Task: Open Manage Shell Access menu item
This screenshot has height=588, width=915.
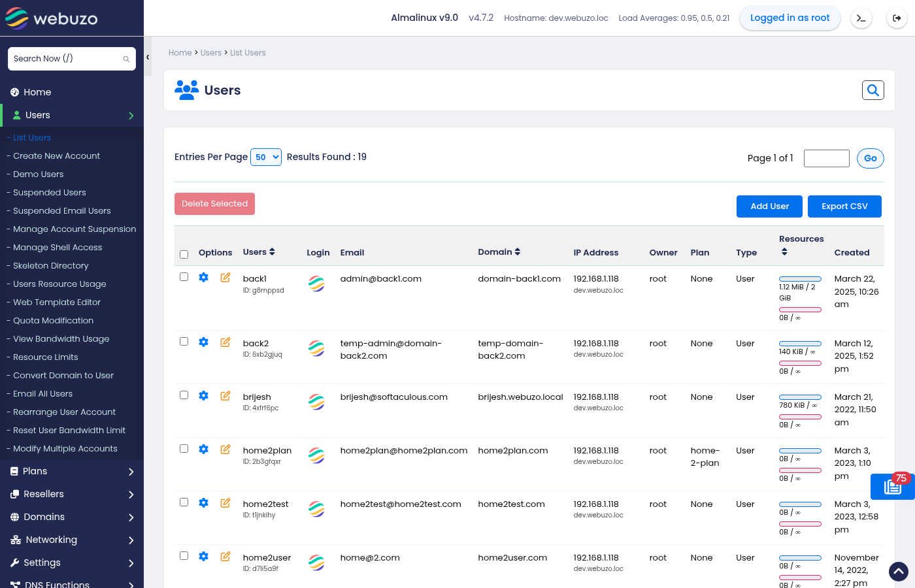Action: 58,248
